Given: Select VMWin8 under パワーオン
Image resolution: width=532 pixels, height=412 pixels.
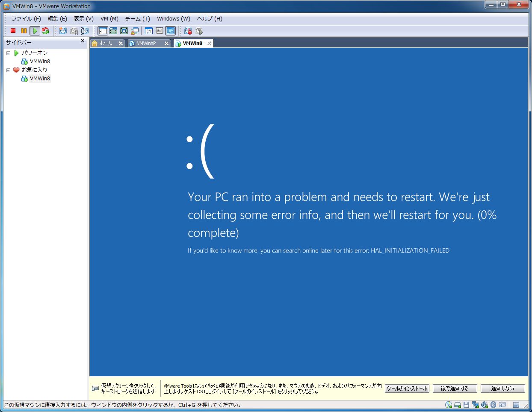Looking at the screenshot, I should click(x=40, y=62).
